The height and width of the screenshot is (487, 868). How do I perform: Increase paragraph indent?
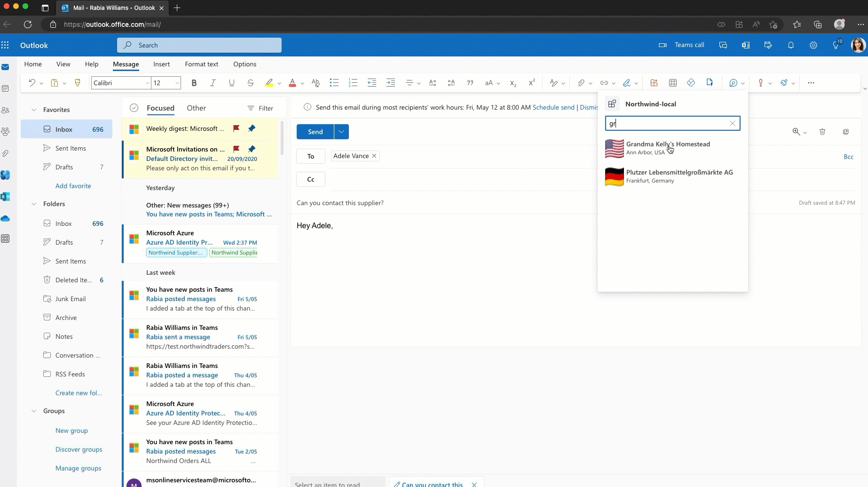(x=390, y=83)
